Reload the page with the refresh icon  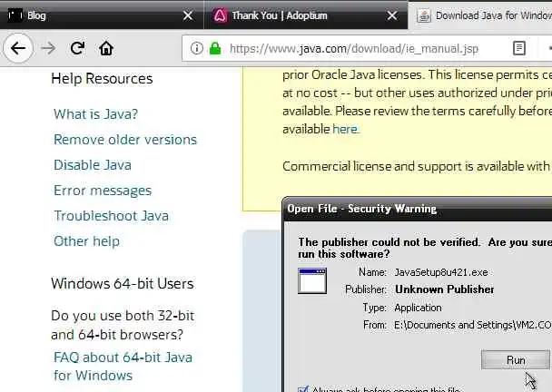point(77,48)
